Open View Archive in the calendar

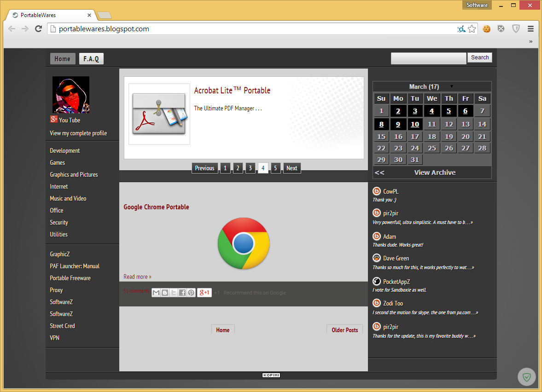[x=435, y=173]
